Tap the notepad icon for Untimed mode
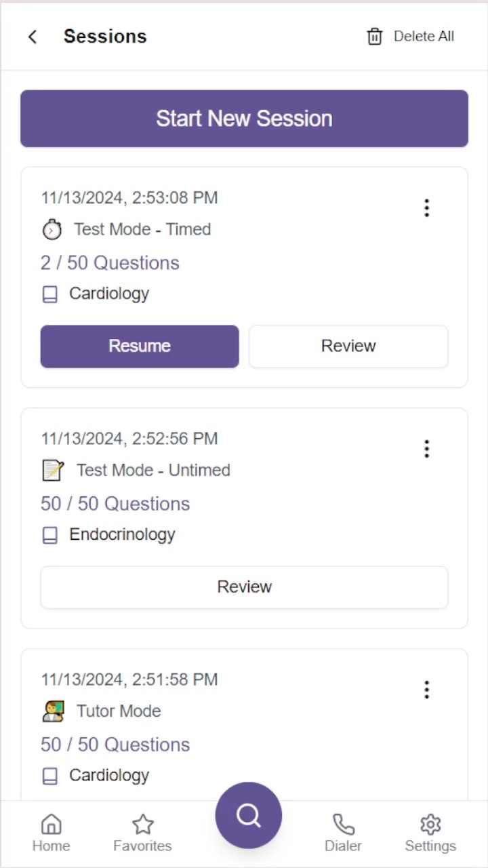Image resolution: width=488 pixels, height=868 pixels. (x=53, y=470)
